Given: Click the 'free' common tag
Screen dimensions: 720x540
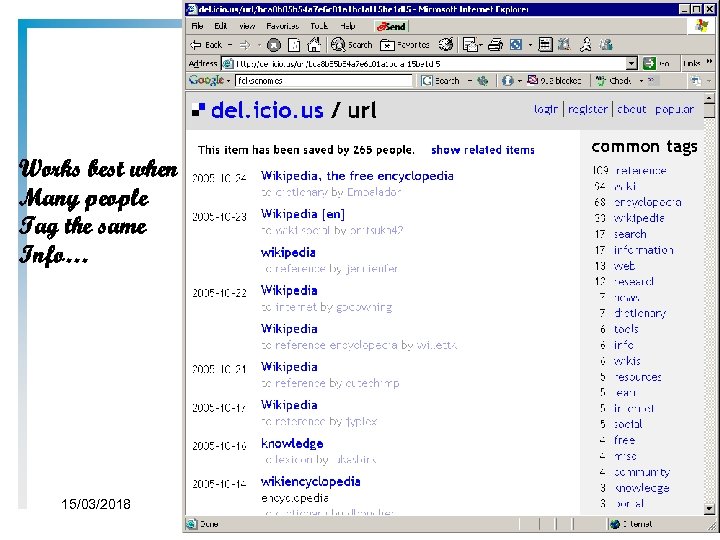Looking at the screenshot, I should [624, 440].
